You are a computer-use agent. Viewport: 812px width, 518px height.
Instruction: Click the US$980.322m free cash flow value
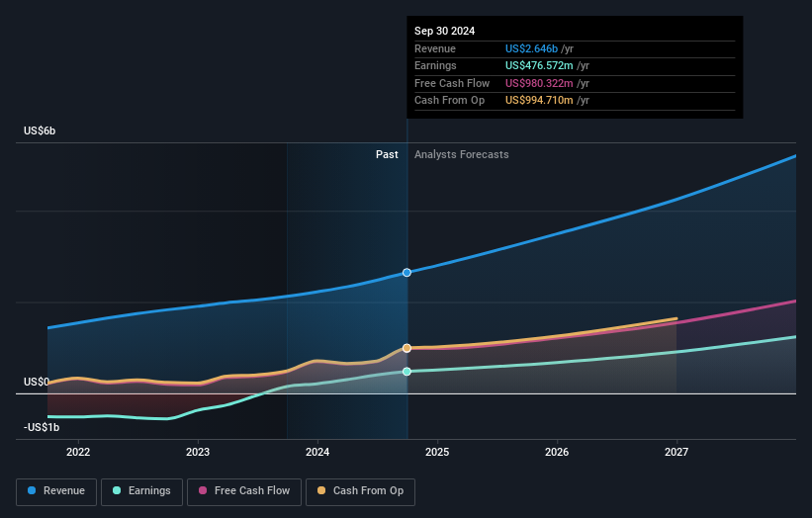pyautogui.click(x=539, y=83)
